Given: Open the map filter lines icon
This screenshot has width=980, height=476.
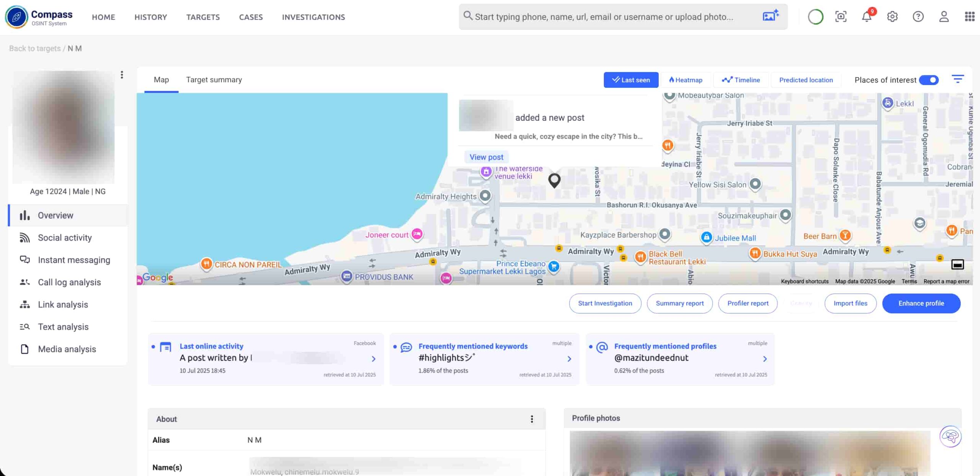Looking at the screenshot, I should 957,79.
